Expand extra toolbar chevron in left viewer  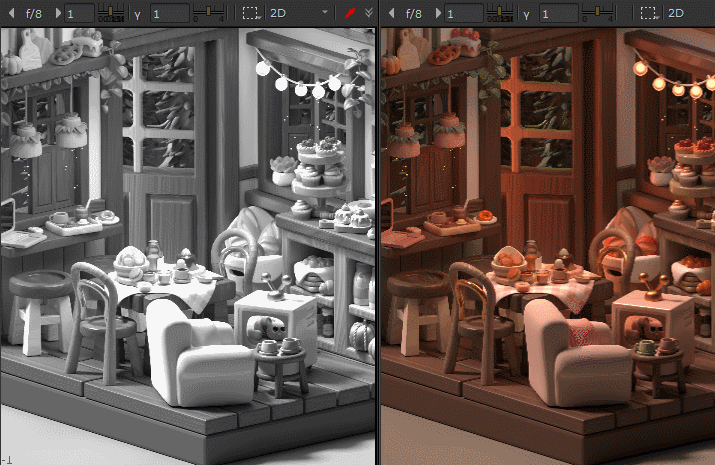point(369,13)
